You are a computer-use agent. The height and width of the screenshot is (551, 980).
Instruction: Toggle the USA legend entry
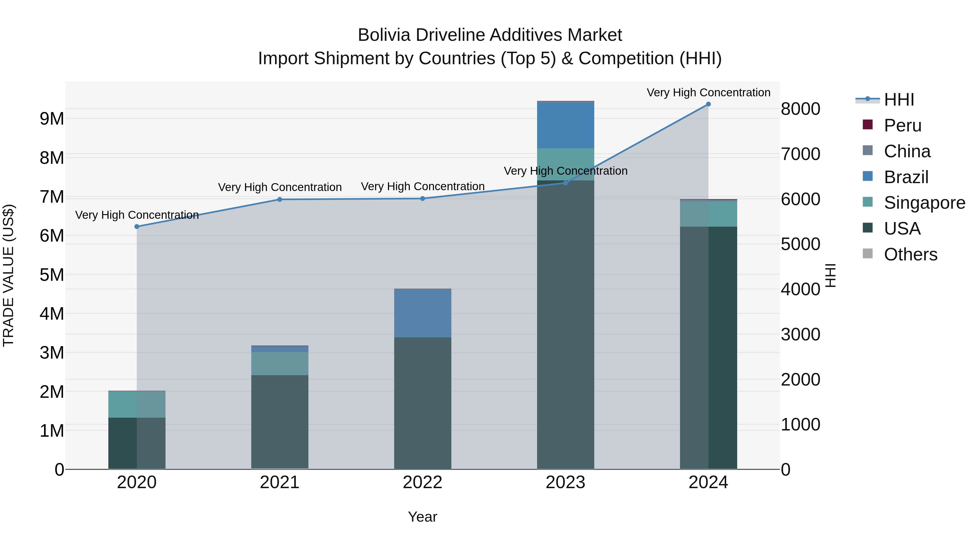[891, 229]
